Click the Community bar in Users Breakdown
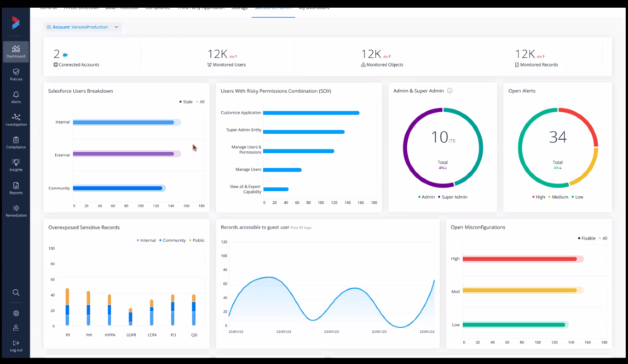The height and width of the screenshot is (364, 628). (119, 188)
